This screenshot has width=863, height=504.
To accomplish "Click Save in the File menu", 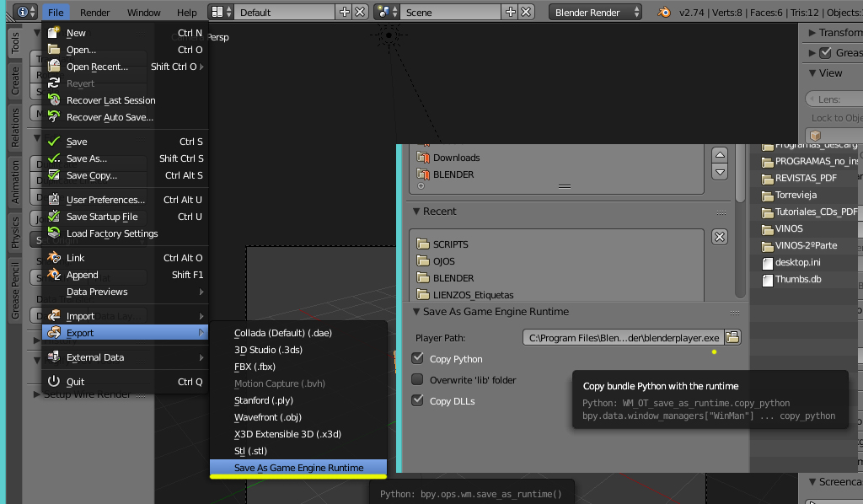I will click(x=125, y=142).
